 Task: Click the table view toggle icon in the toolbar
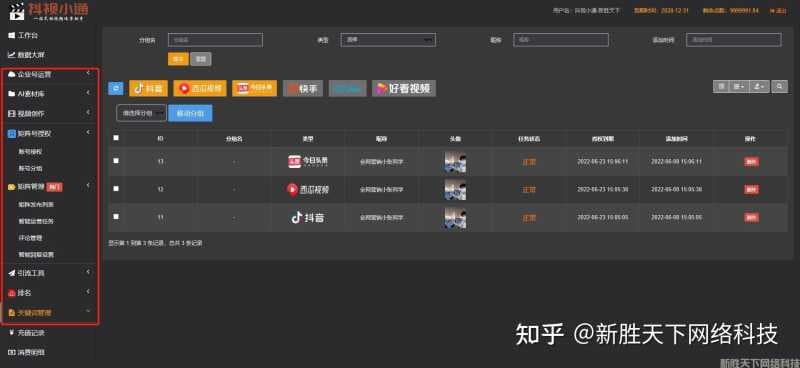tap(721, 87)
